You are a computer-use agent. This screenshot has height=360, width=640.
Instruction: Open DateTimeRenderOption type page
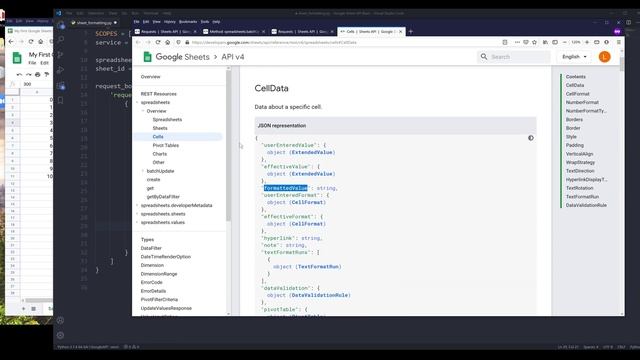[x=166, y=257]
